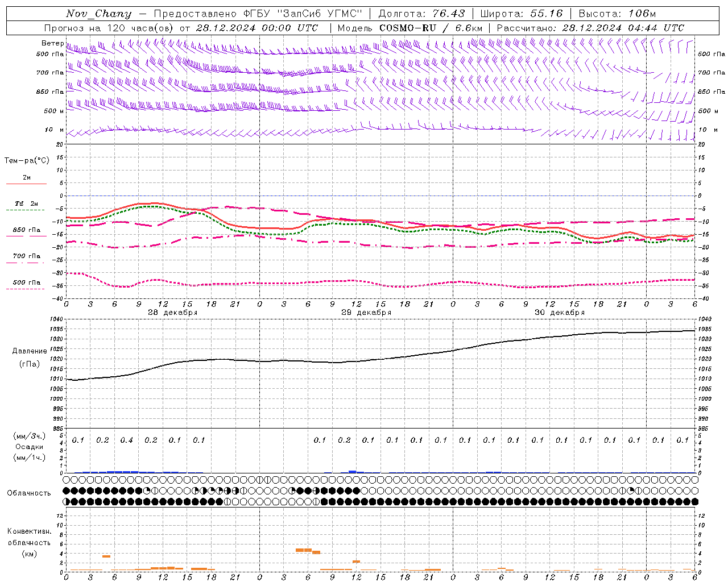Click the "Ветер" wind panel label
Screen dimensions: 728x582
tap(52, 43)
